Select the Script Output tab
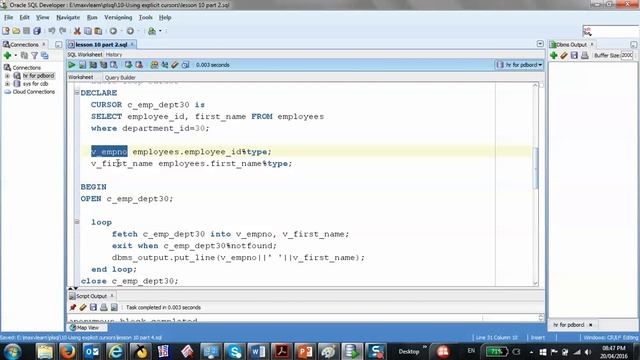This screenshot has width=640, height=360. pos(91,296)
